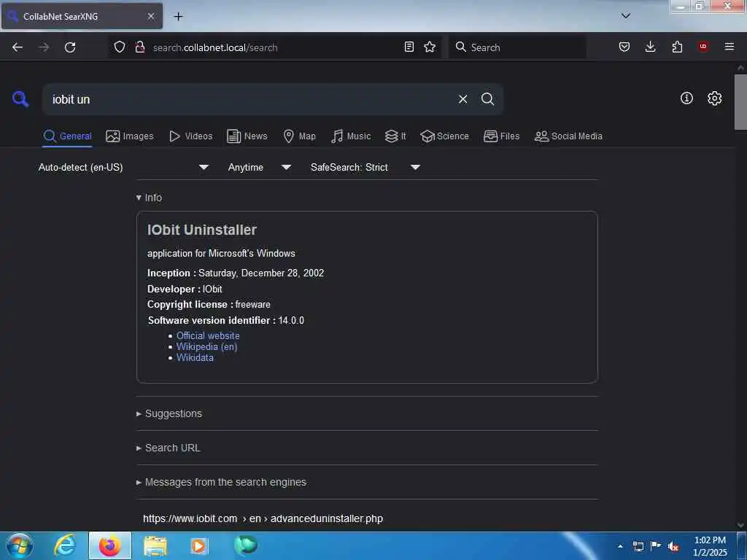
Task: Switch to the Music category
Action: (351, 136)
